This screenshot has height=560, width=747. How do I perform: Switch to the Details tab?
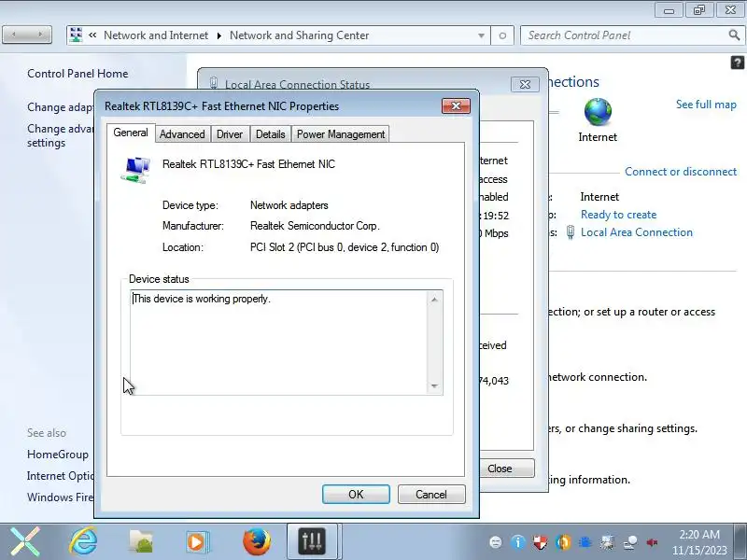270,134
